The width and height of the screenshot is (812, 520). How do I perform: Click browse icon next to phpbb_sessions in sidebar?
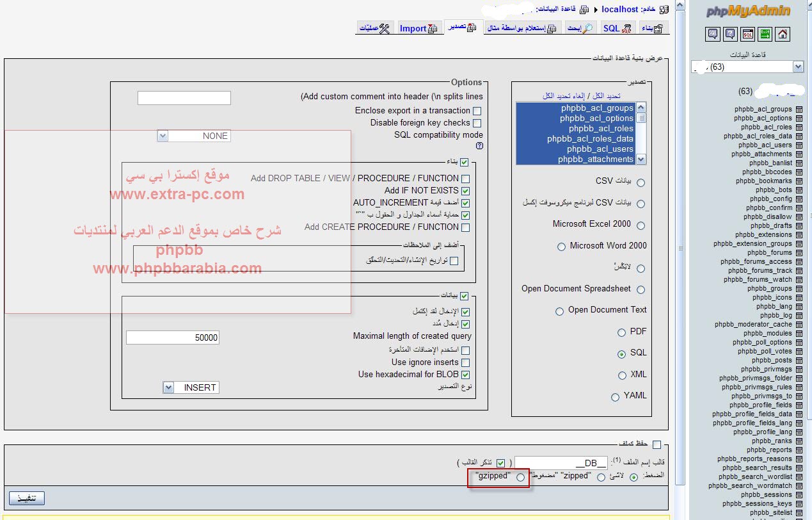click(799, 495)
